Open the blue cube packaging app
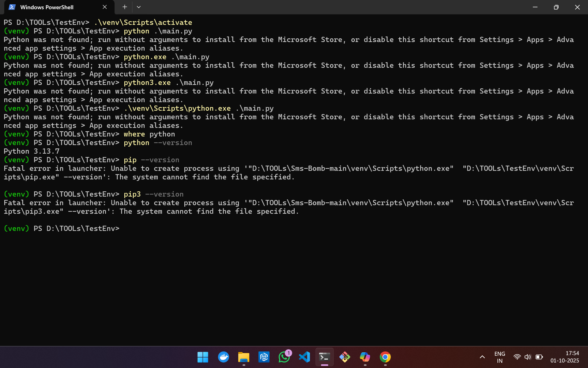Screen dimensions: 588x368 point(264,357)
